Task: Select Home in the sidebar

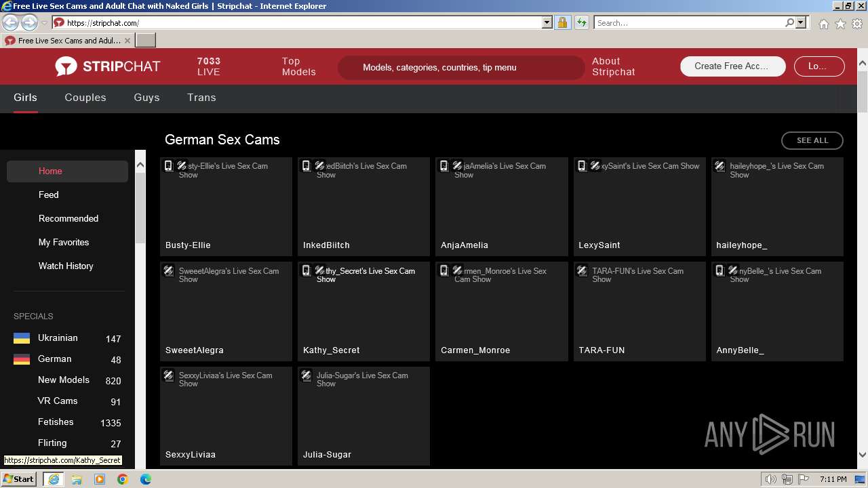Action: 67,171
